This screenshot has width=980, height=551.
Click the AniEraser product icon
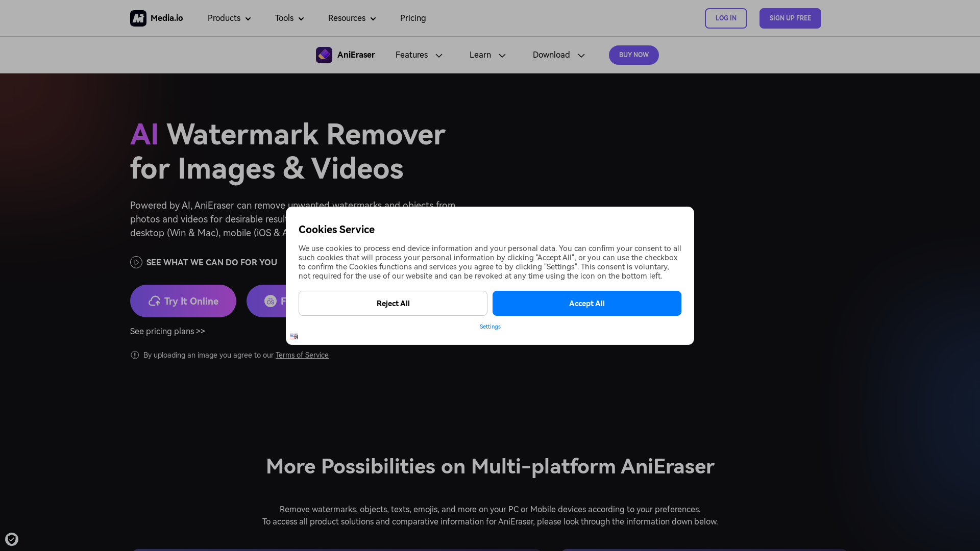[x=324, y=55]
